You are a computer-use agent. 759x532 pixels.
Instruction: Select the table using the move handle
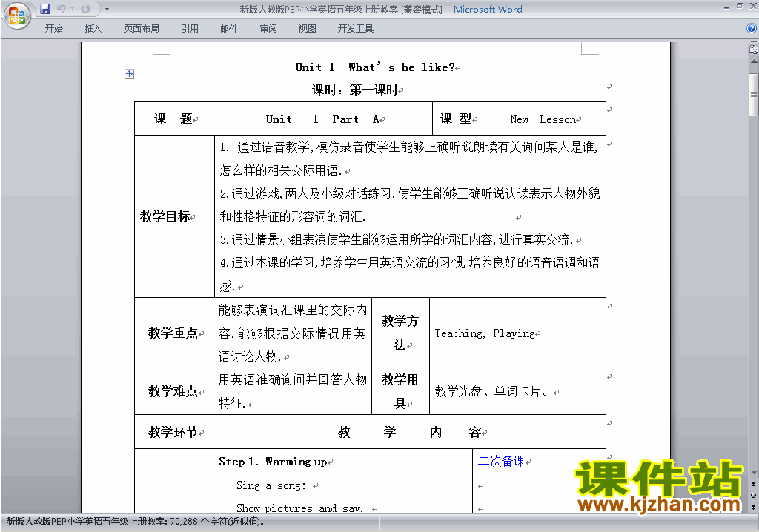coord(129,73)
